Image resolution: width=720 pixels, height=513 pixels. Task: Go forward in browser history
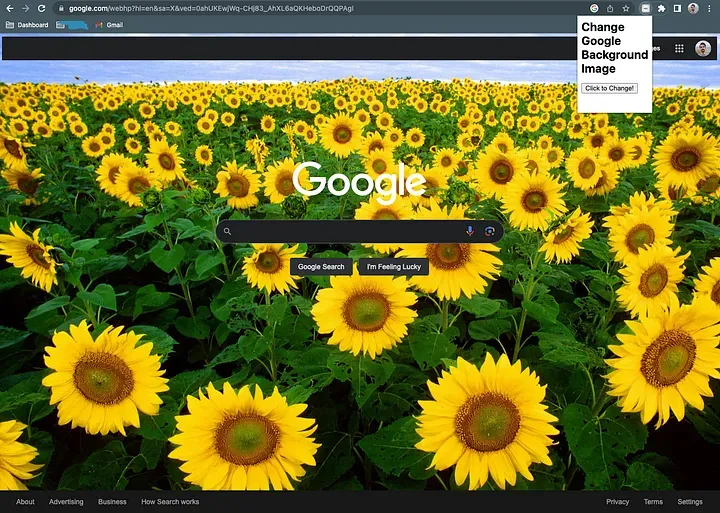(25, 8)
